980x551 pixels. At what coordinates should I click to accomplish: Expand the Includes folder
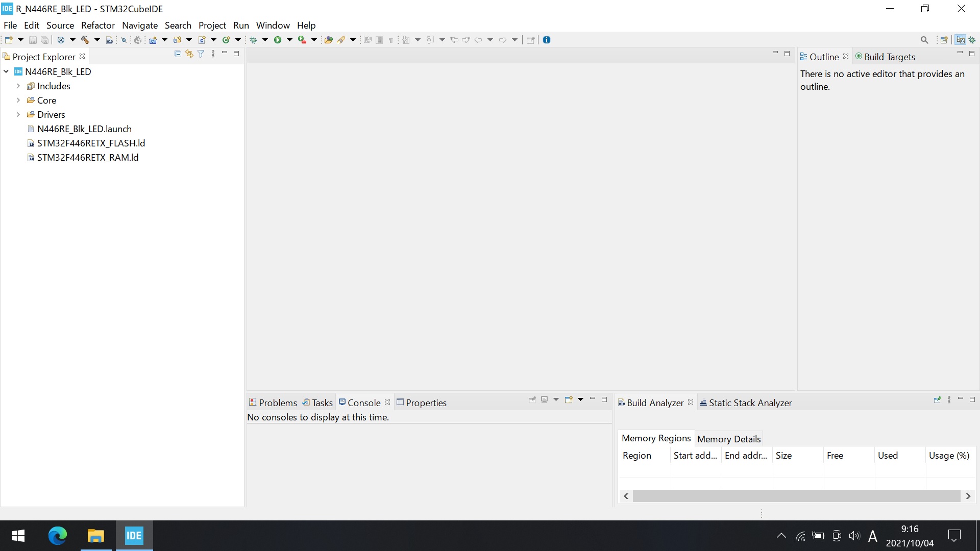[x=18, y=86]
